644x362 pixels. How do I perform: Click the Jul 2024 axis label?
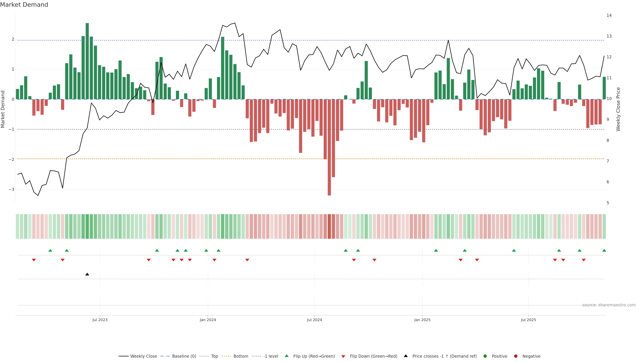coord(314,320)
